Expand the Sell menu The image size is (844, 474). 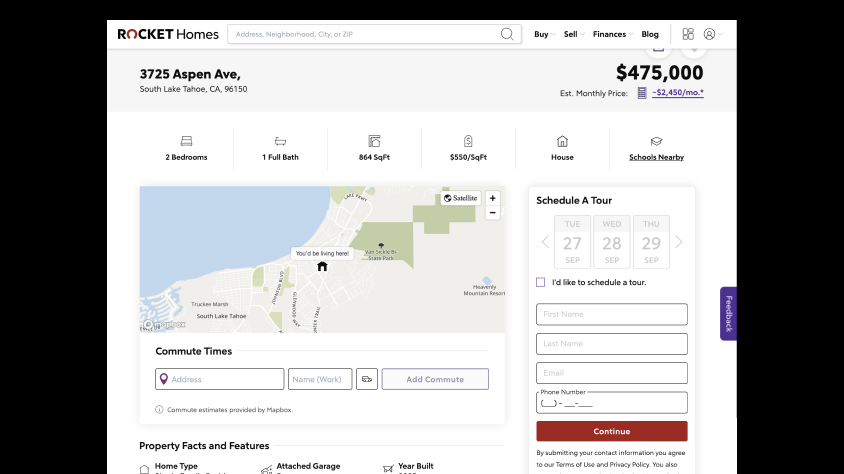click(x=574, y=34)
